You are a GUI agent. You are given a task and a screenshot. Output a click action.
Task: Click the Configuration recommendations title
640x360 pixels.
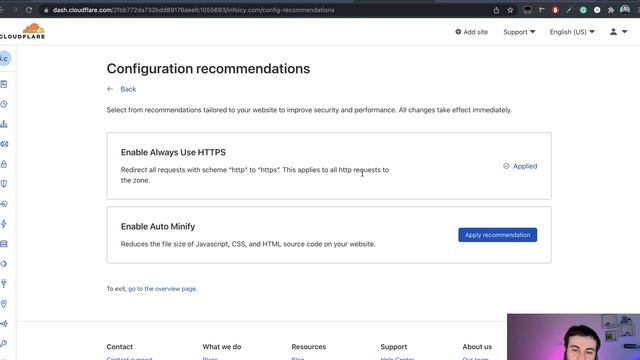[x=208, y=69]
